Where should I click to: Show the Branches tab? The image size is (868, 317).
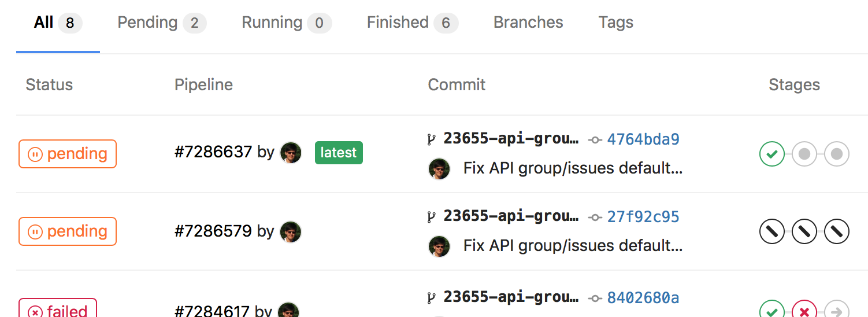[528, 23]
